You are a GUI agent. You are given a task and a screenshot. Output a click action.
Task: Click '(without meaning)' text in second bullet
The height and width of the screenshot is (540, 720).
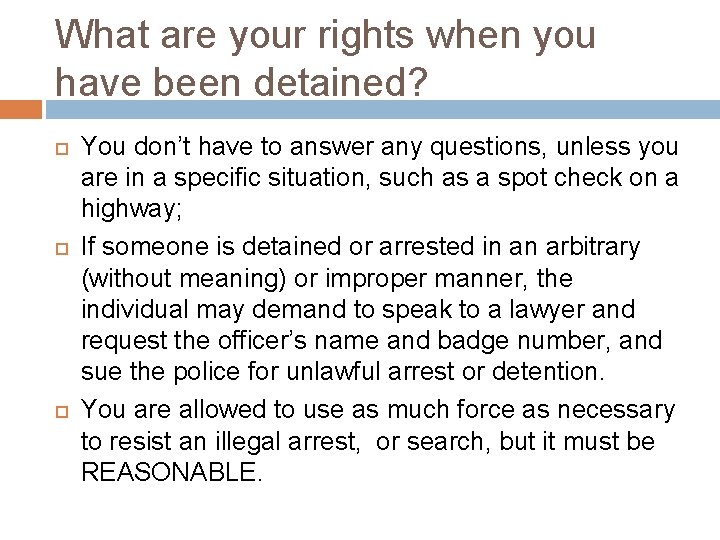(184, 279)
